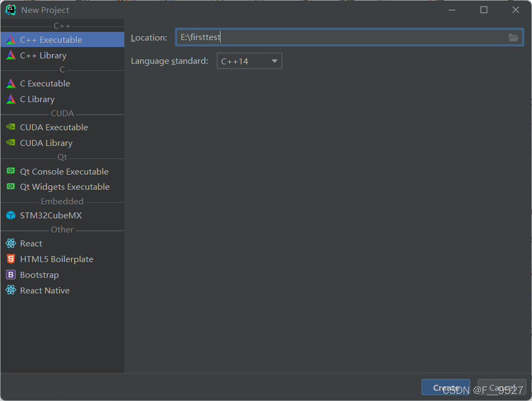532x401 pixels.
Task: Click the C Executable CMake triangle icon
Action: pyautogui.click(x=11, y=83)
